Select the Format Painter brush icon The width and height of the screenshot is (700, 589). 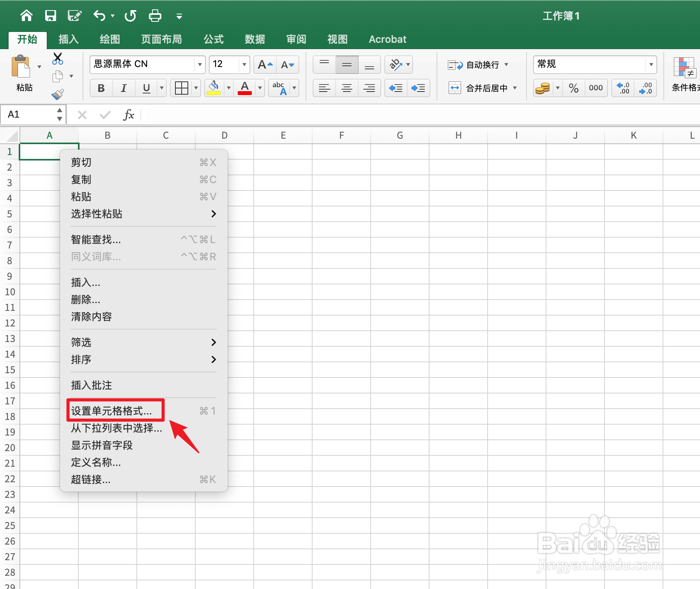coord(57,94)
